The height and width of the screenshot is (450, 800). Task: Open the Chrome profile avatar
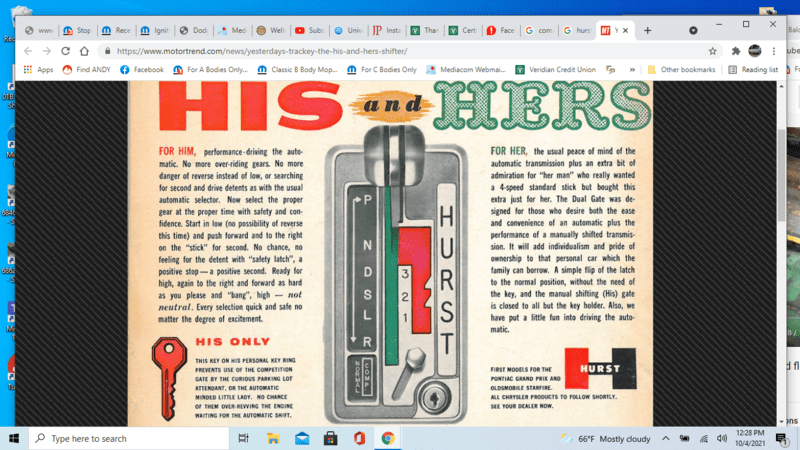[755, 51]
